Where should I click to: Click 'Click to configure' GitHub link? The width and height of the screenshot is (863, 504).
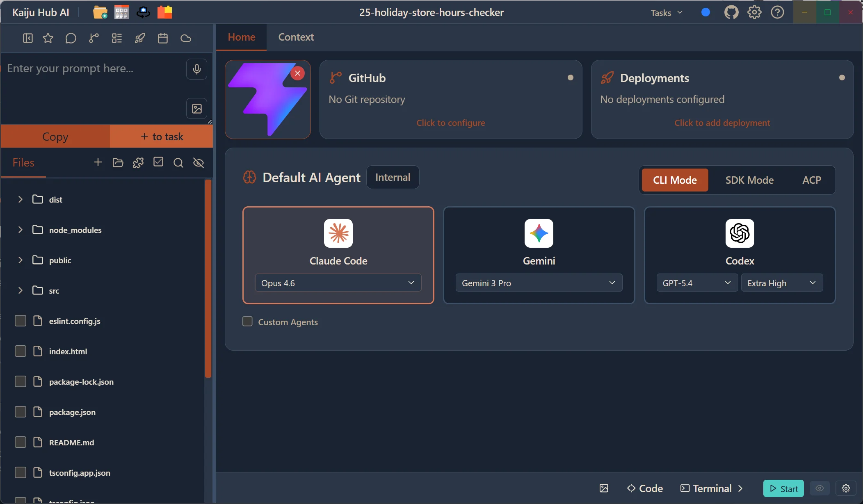450,123
